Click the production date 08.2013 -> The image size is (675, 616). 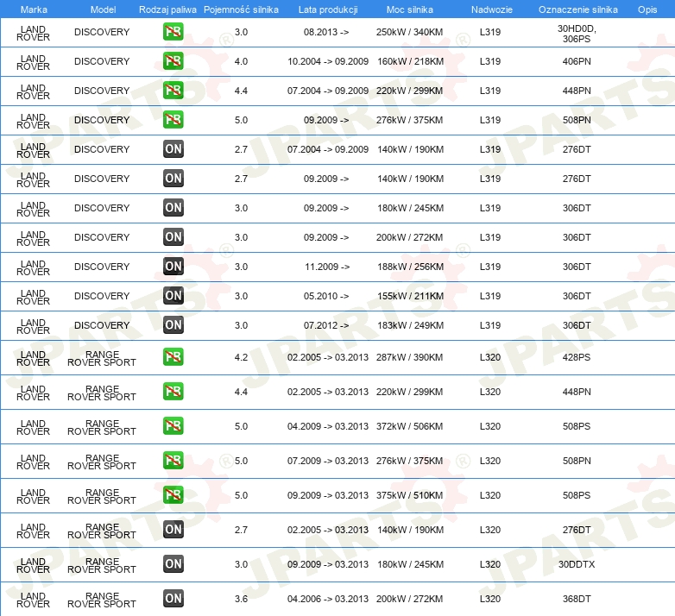[x=326, y=32]
